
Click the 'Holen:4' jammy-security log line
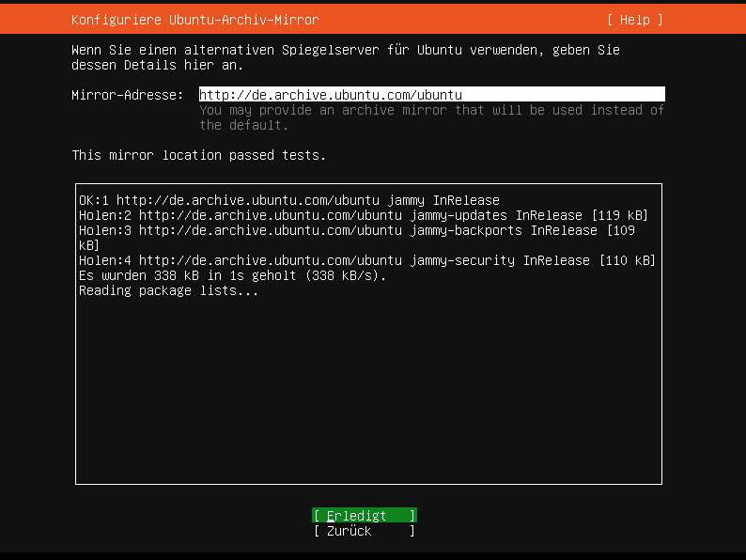click(367, 260)
